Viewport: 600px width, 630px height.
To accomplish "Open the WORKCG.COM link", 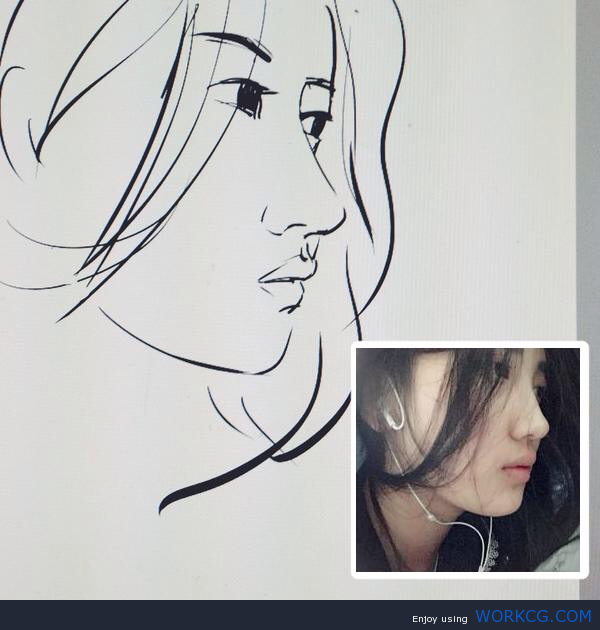I will [533, 616].
